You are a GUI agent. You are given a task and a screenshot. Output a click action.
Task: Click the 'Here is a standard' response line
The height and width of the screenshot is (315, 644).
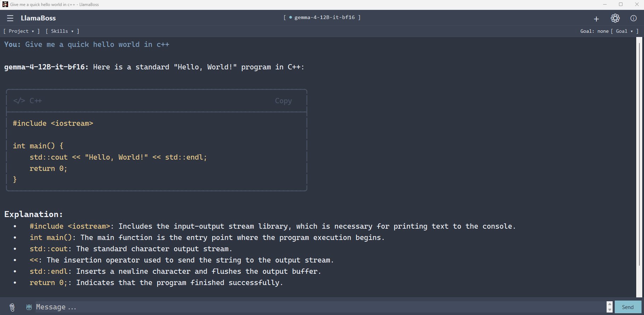154,67
